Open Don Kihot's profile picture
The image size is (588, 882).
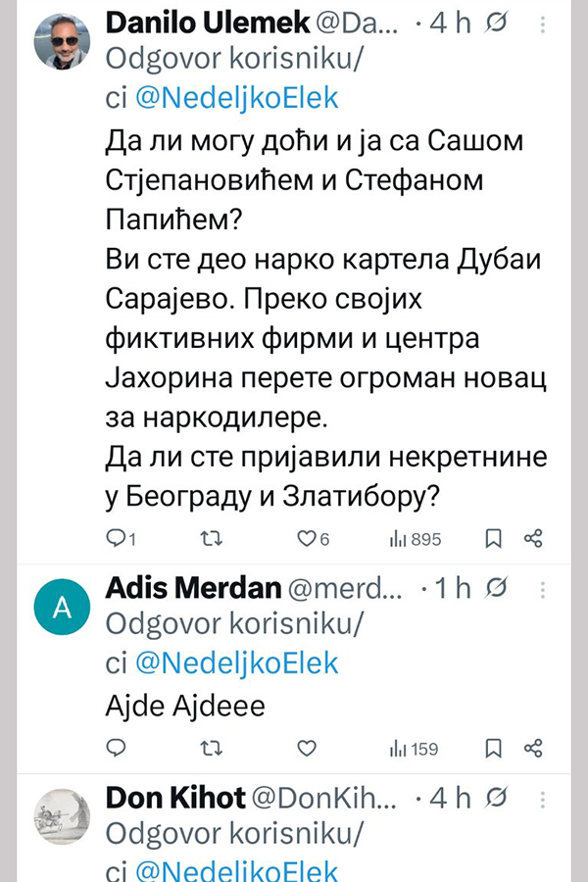tap(62, 815)
